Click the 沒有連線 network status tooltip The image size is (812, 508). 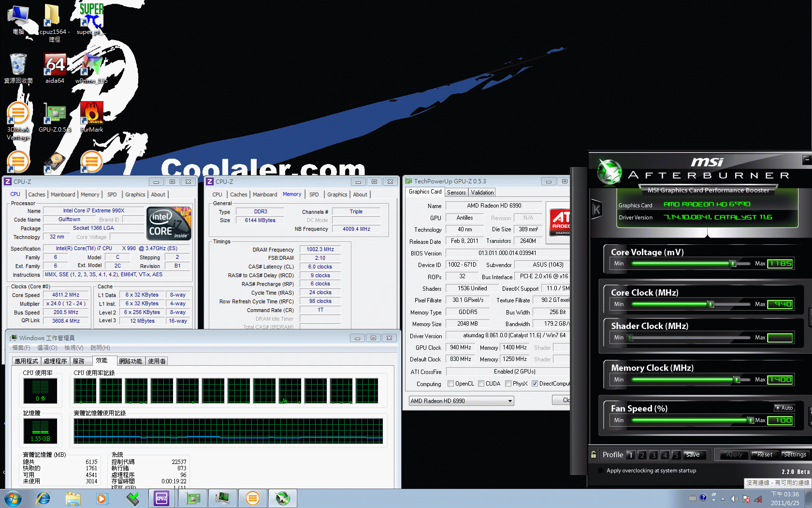point(778,483)
